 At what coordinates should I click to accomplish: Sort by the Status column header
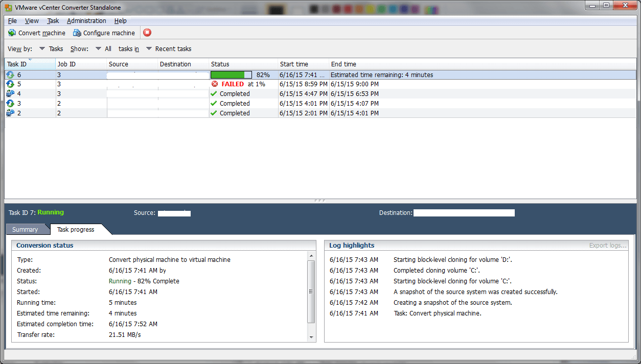(x=243, y=64)
